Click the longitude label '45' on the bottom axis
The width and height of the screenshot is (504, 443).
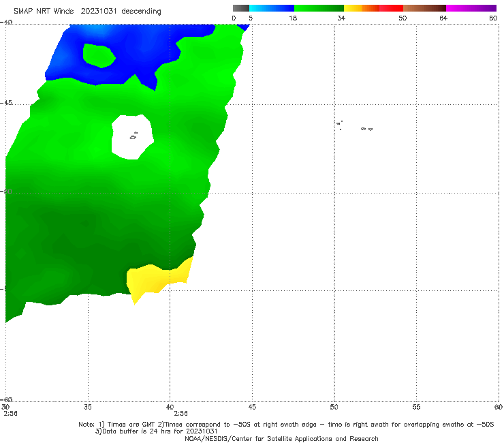[x=252, y=407]
